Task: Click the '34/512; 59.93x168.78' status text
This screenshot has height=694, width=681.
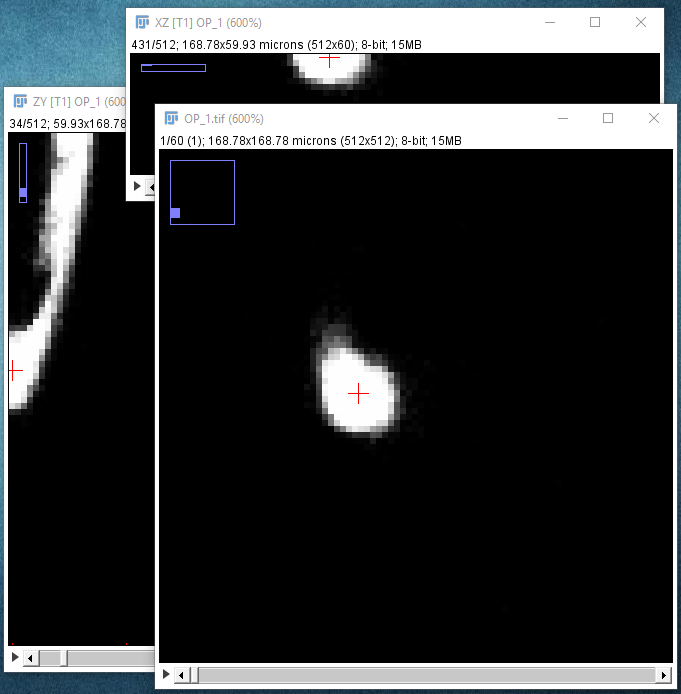Action: [x=68, y=124]
